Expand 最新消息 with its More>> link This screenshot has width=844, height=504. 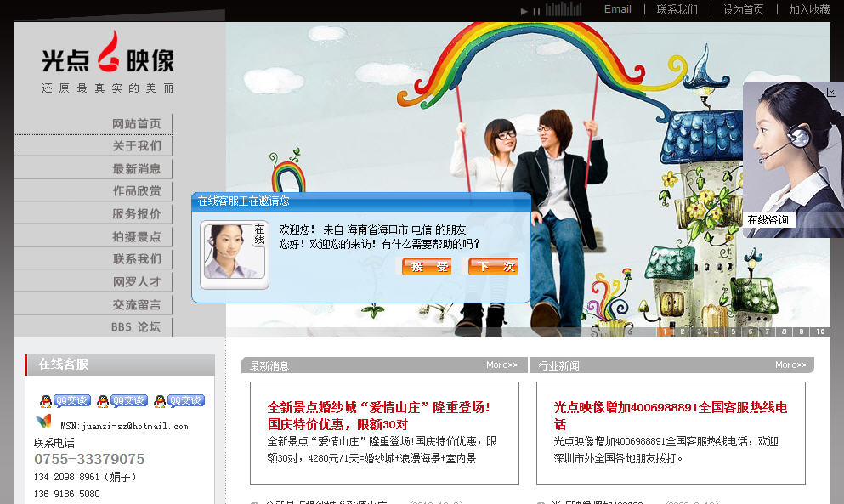tap(501, 365)
